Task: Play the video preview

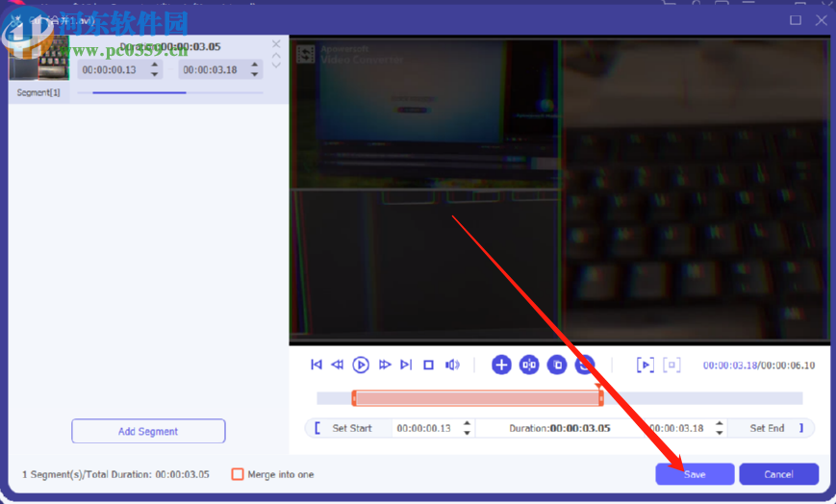Action: pyautogui.click(x=361, y=365)
